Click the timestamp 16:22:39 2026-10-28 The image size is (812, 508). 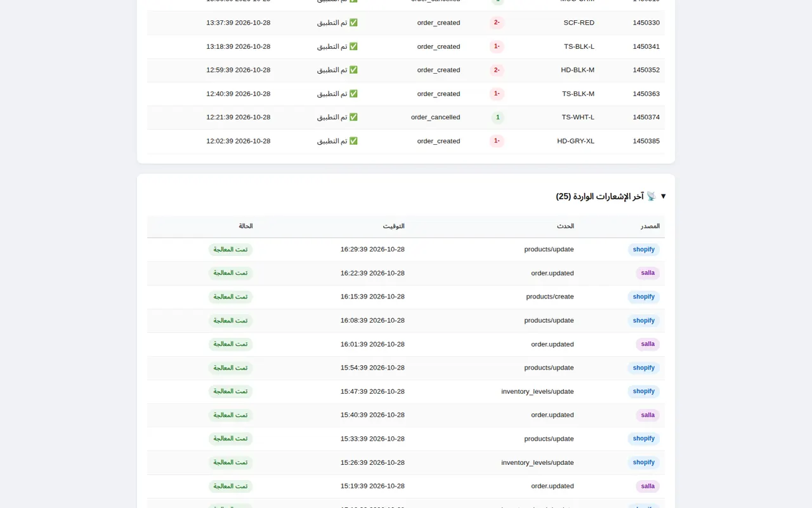click(372, 273)
